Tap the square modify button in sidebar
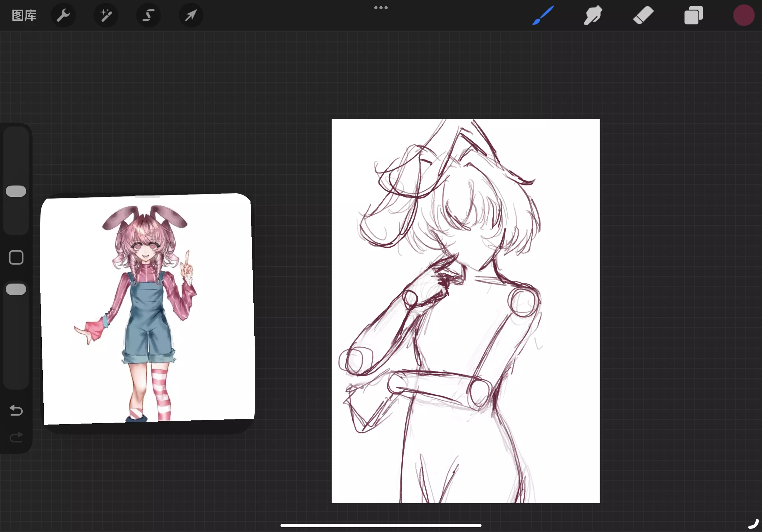This screenshot has width=762, height=532. 16,257
